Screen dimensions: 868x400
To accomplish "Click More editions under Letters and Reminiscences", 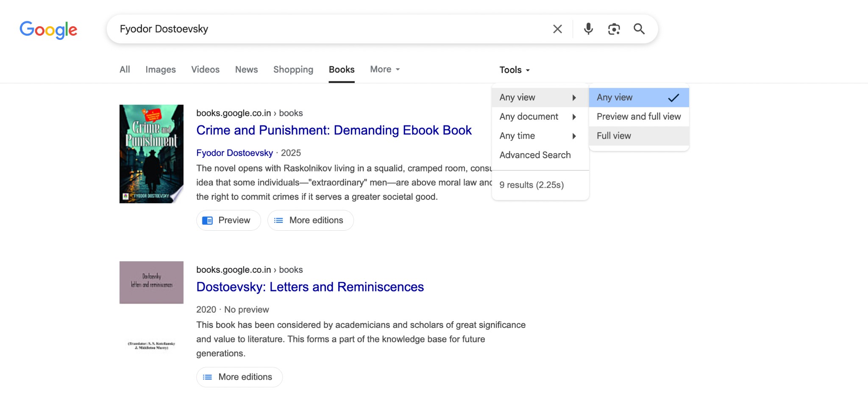I will pos(239,377).
